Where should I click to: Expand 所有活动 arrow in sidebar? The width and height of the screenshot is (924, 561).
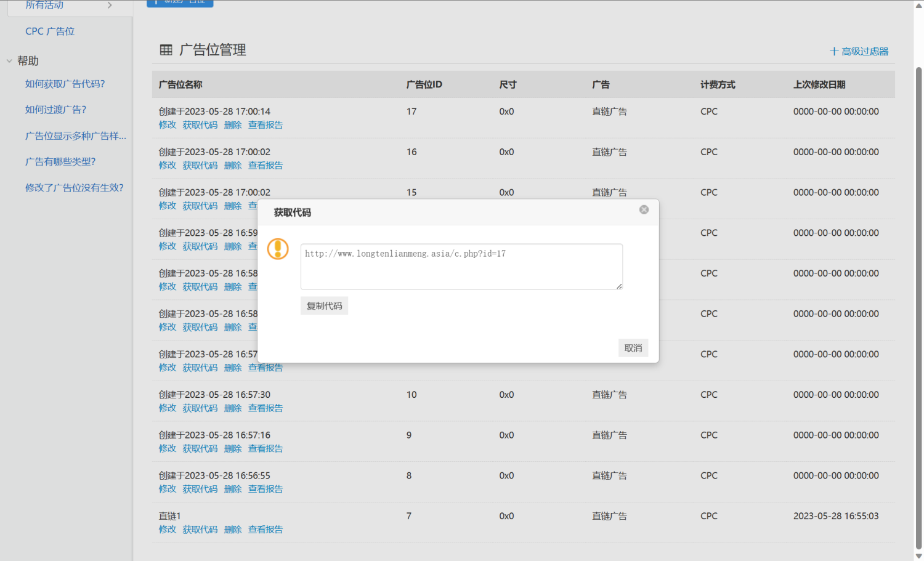click(110, 5)
